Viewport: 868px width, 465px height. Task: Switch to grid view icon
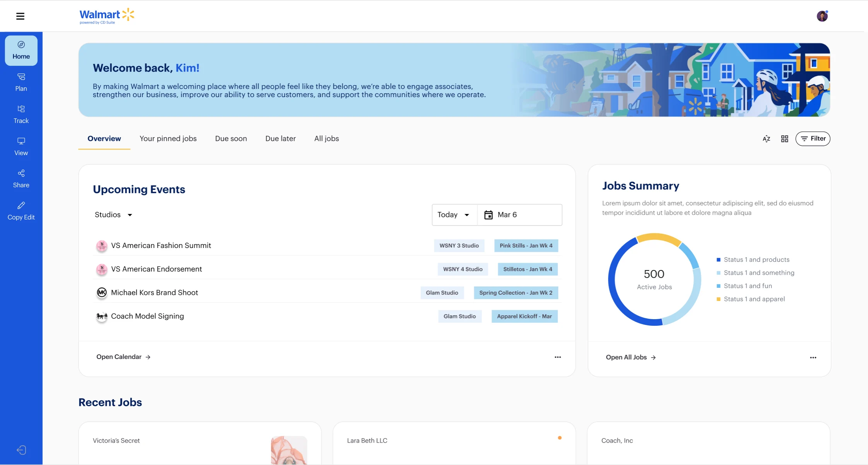tap(784, 139)
